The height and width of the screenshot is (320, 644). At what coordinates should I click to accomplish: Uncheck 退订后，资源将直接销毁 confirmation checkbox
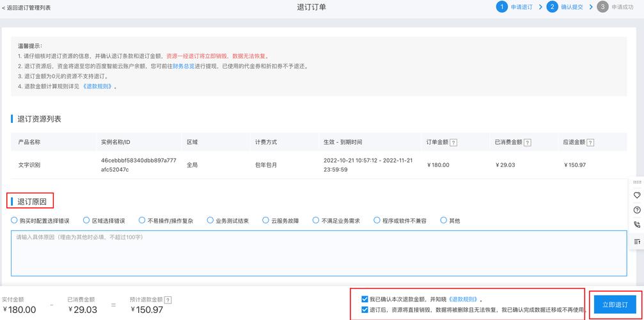tap(365, 310)
